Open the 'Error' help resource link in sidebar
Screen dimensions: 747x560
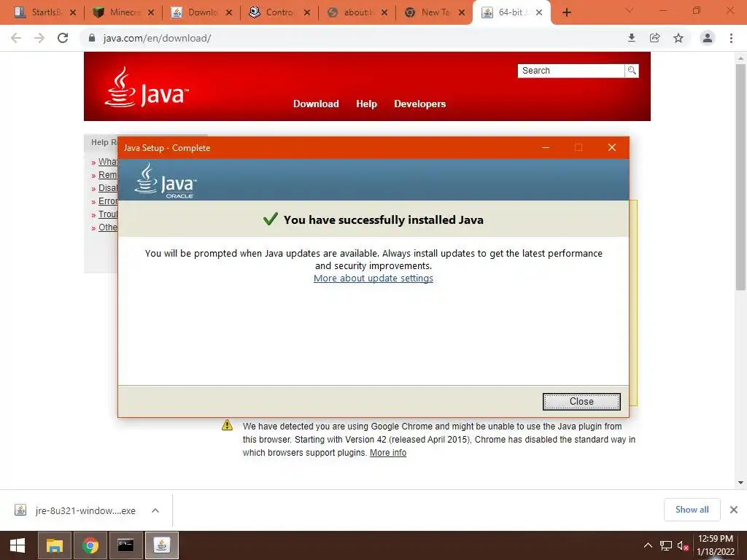108,201
